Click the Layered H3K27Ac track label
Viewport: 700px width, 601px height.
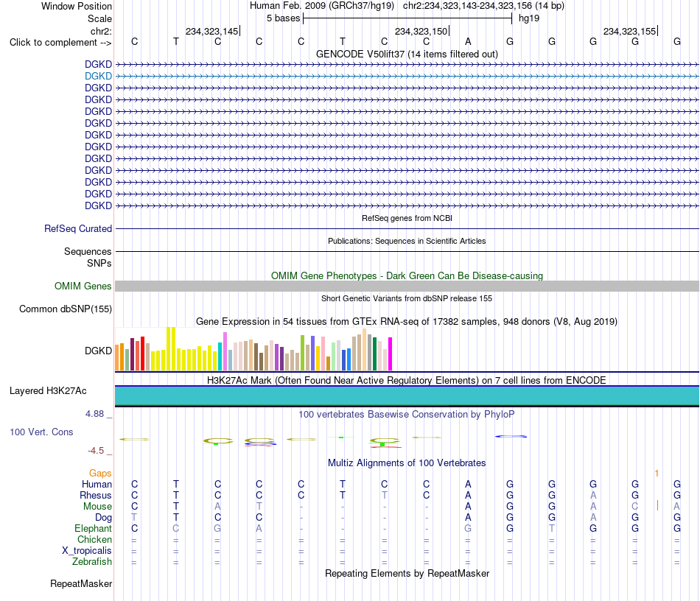pos(48,391)
